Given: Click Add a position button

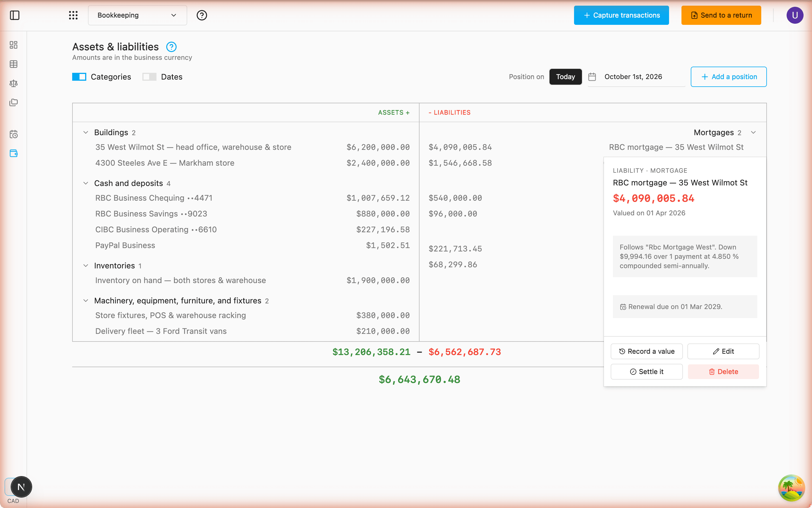Looking at the screenshot, I should [x=729, y=77].
